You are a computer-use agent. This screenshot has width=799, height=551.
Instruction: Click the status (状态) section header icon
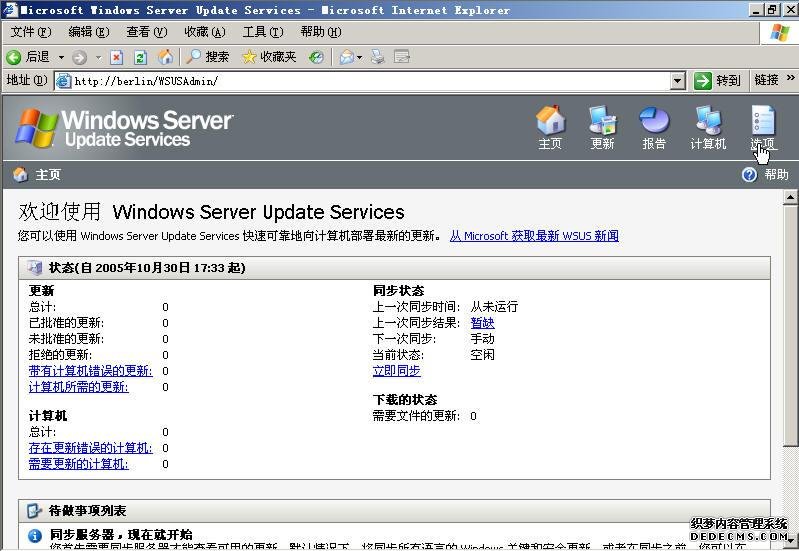tap(35, 268)
